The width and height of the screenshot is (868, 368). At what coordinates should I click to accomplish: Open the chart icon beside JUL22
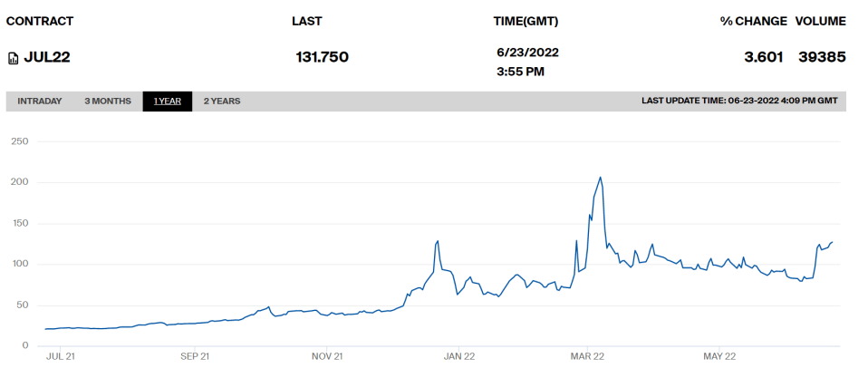(x=14, y=58)
